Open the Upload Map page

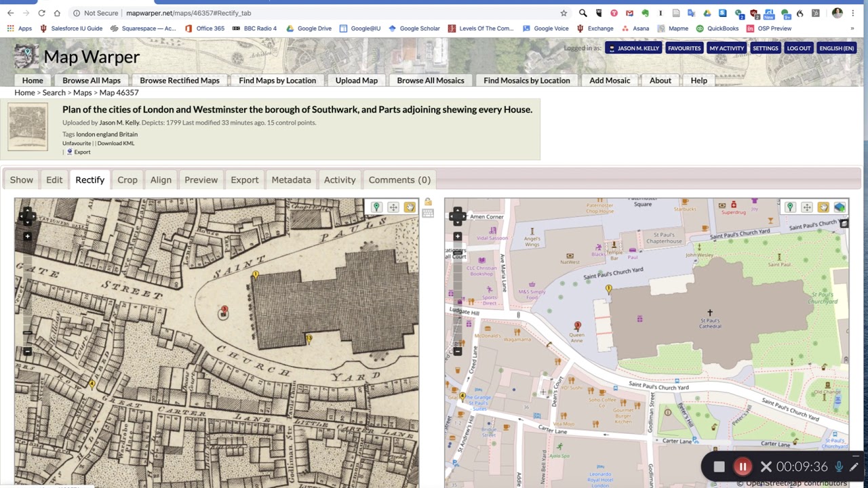click(x=357, y=81)
